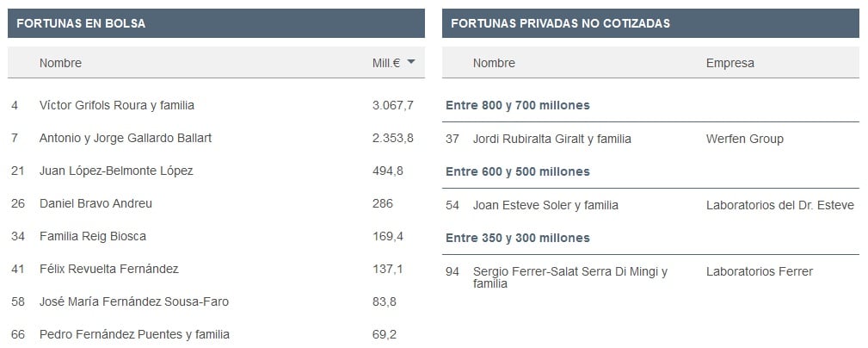
Task: Click the Werfen Group company name
Action: point(745,139)
